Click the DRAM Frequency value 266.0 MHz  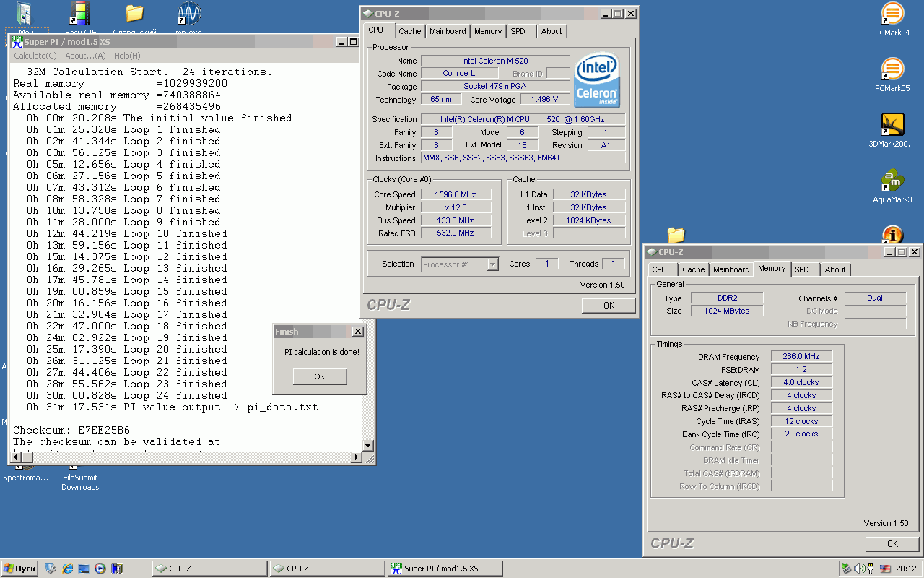pos(801,357)
